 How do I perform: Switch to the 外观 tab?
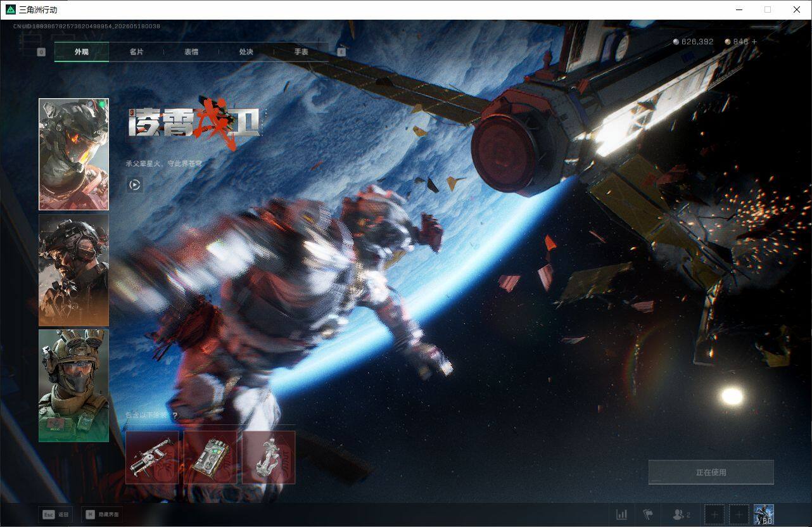click(82, 52)
